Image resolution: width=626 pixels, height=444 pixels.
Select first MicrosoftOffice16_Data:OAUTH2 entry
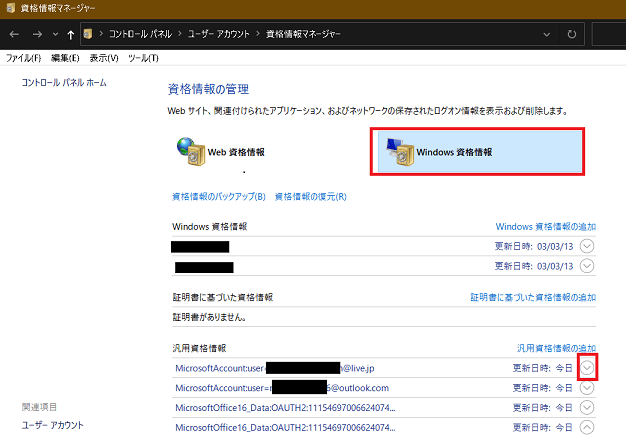tap(285, 408)
